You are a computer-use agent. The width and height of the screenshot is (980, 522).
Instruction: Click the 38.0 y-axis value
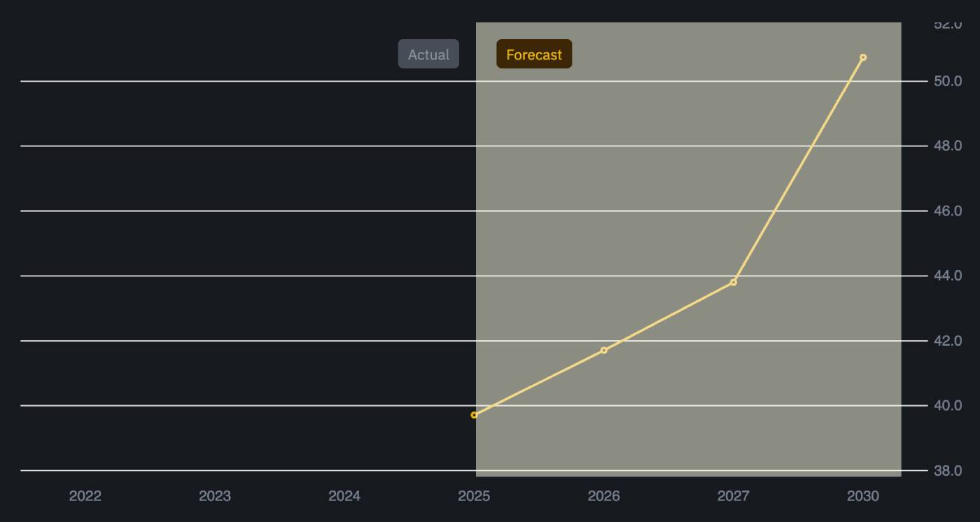tap(948, 470)
